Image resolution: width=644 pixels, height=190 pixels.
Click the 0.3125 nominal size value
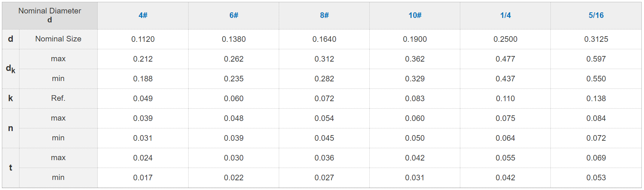(x=596, y=39)
